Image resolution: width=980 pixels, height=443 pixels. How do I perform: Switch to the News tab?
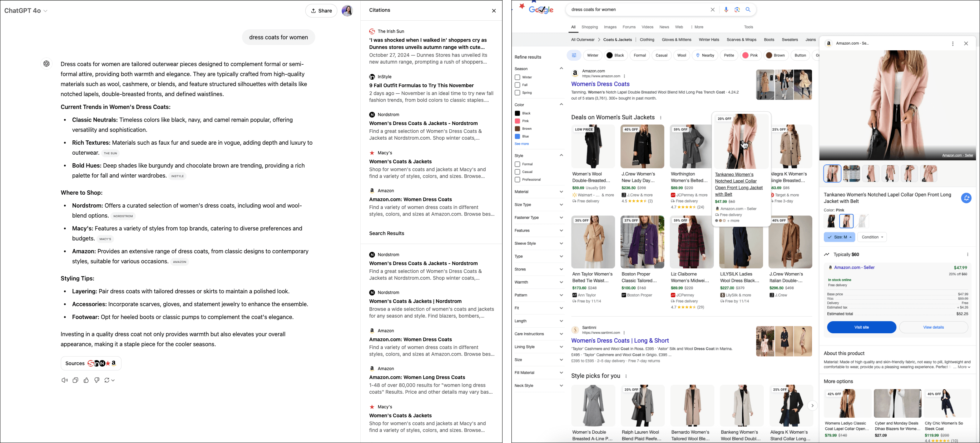pos(664,27)
